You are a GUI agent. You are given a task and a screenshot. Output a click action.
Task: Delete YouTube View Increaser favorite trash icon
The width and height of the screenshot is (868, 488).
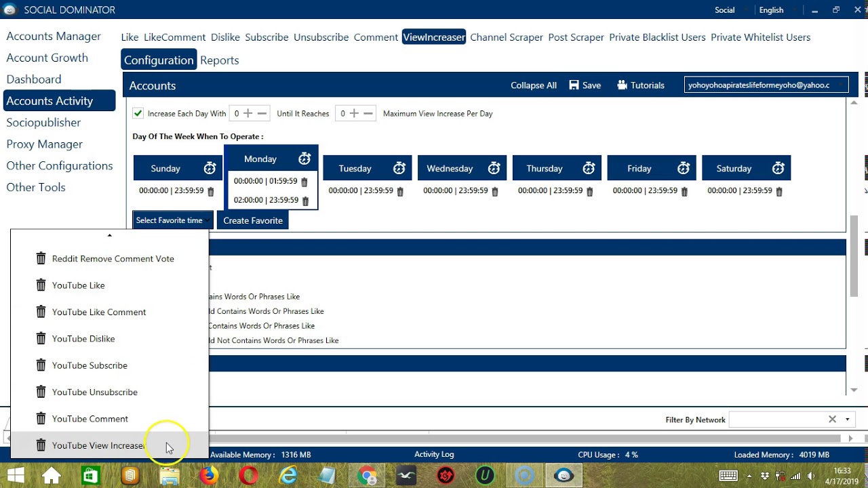coord(41,445)
